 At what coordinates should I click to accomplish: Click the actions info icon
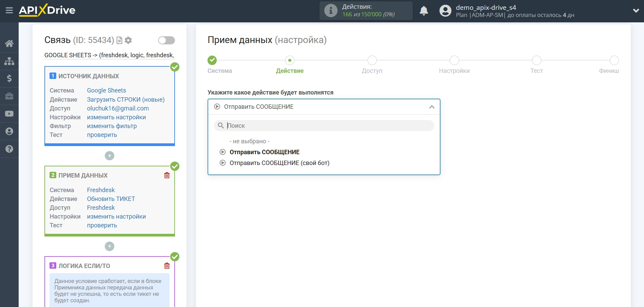(x=331, y=11)
